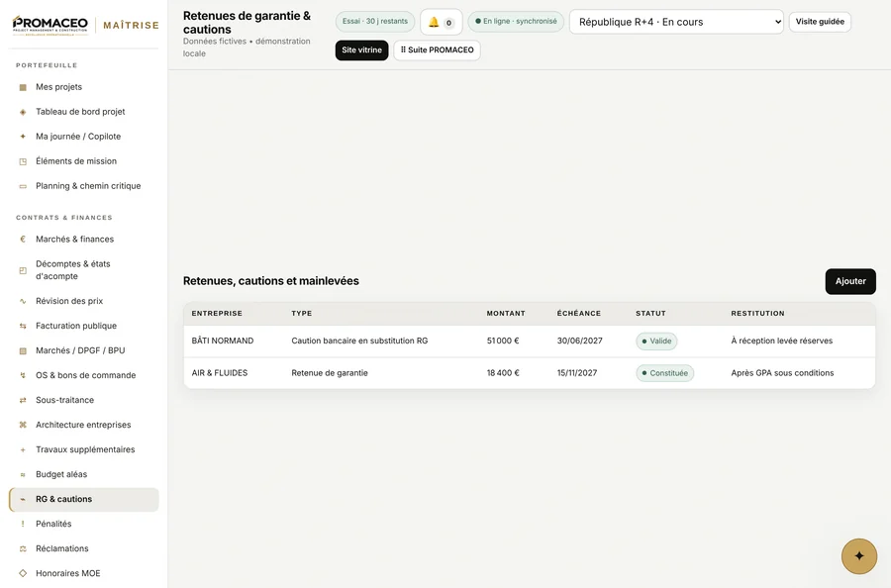This screenshot has width=891, height=588.
Task: Open Travaux supplémentaires entry
Action: pyautogui.click(x=85, y=450)
